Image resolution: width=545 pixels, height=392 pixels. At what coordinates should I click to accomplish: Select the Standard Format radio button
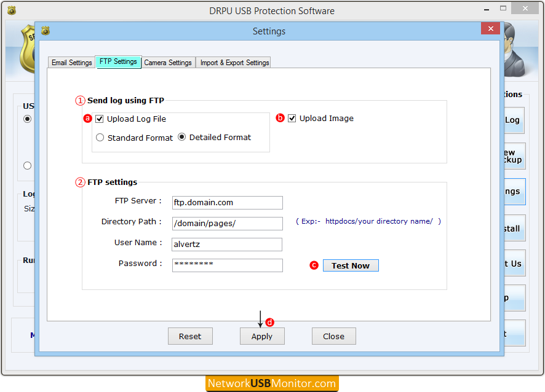pos(100,138)
